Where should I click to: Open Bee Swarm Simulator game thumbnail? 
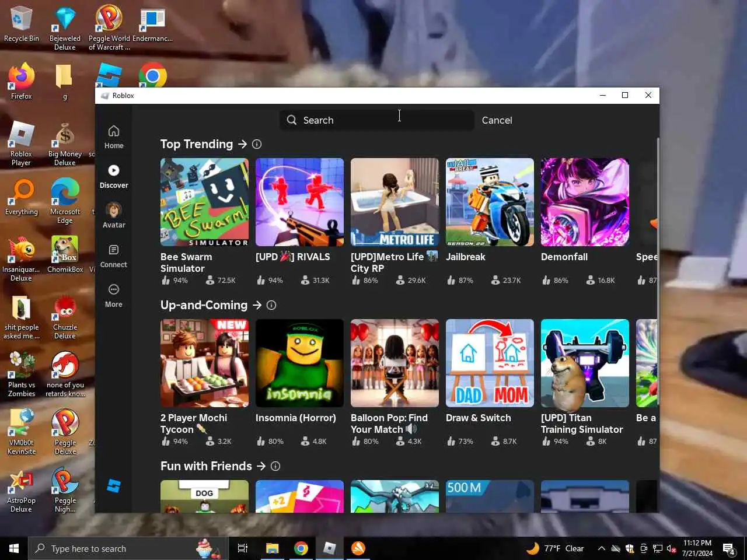click(x=204, y=202)
